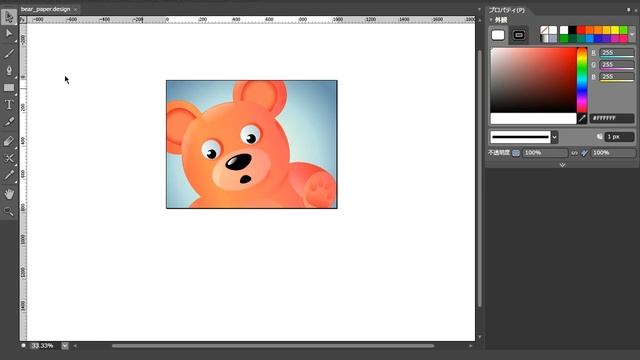Select the Rectangle shape tool
Viewport: 640px width, 360px height.
(x=9, y=88)
